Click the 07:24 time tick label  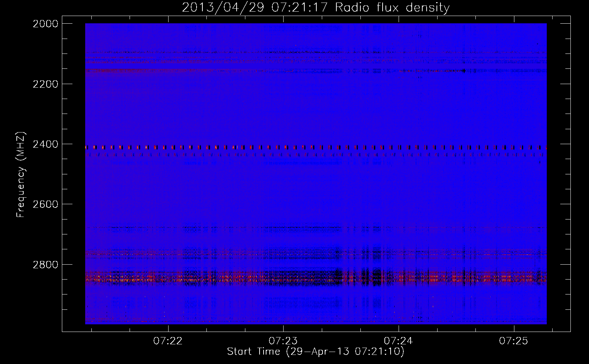(399, 341)
